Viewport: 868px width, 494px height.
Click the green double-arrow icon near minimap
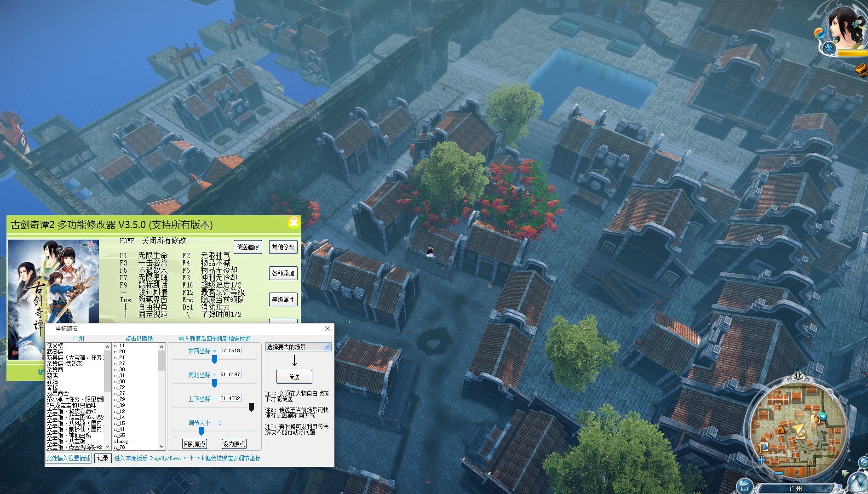click(845, 473)
